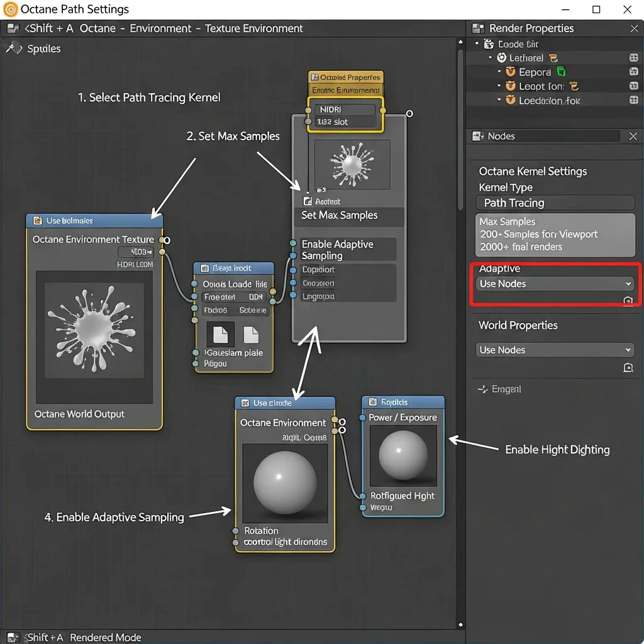644x644 pixels.
Task: Click the Environment menu in the header
Action: (160, 28)
